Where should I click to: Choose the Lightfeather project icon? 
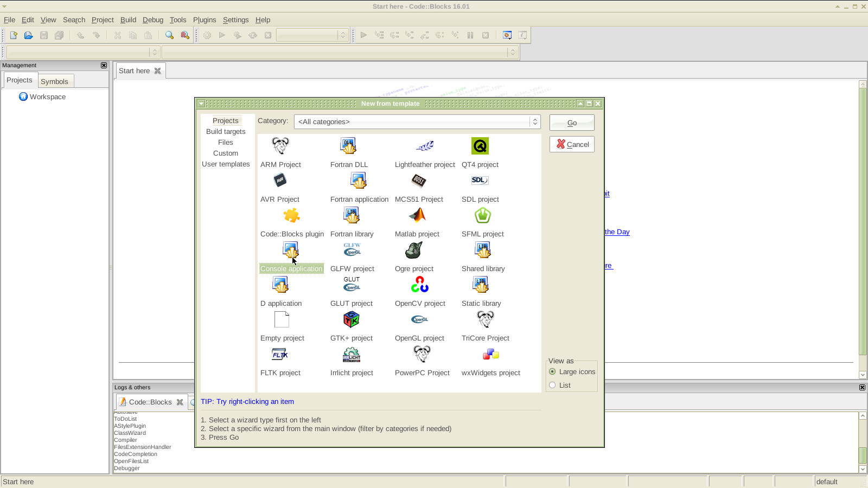point(425,145)
